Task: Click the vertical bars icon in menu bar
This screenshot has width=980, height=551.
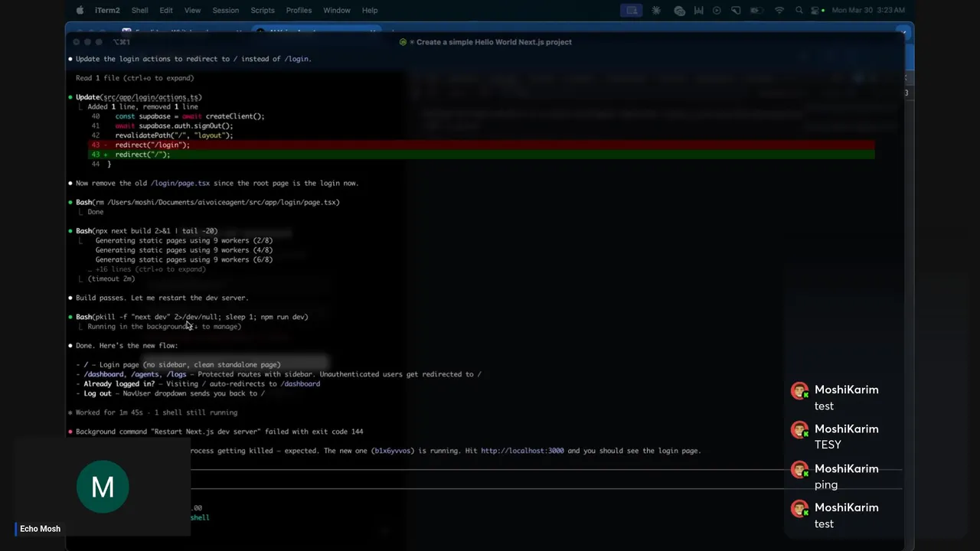Action: [x=700, y=10]
